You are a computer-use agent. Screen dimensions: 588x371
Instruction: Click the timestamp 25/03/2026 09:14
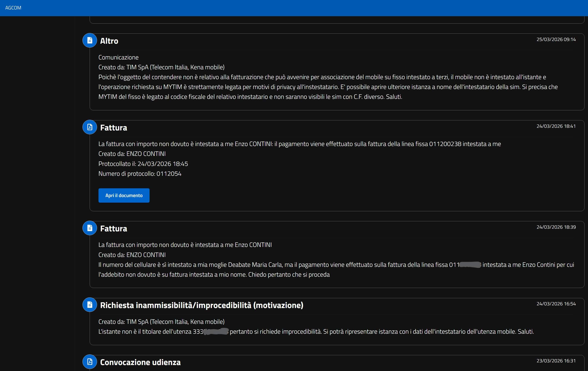click(x=556, y=40)
